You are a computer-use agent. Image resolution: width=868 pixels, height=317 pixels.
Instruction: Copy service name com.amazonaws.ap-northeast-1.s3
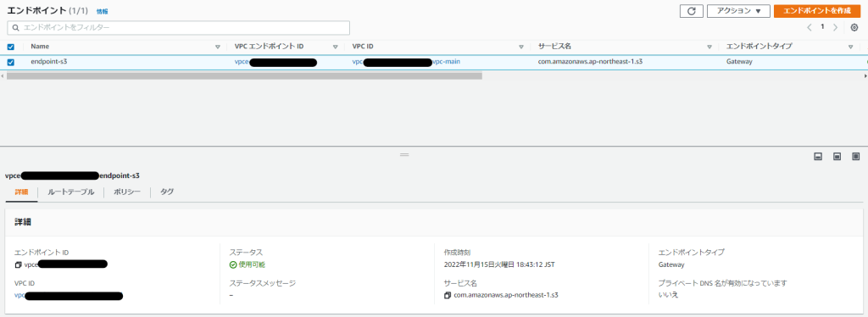coord(448,296)
